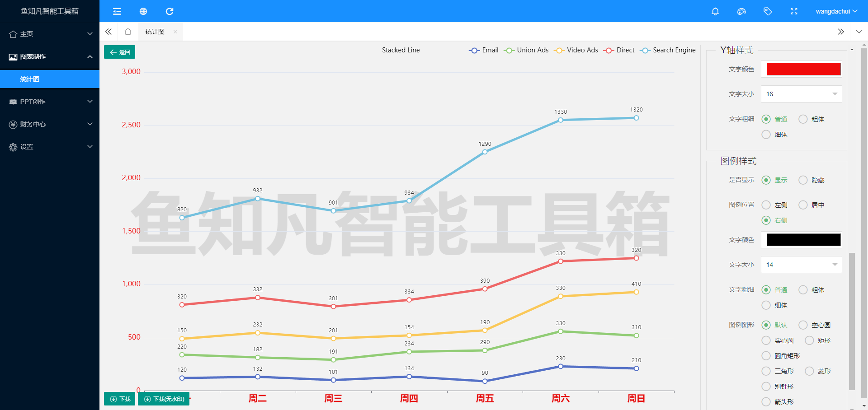The height and width of the screenshot is (410, 868).
Task: Open the legend font size dropdown showing 14
Action: tap(801, 265)
